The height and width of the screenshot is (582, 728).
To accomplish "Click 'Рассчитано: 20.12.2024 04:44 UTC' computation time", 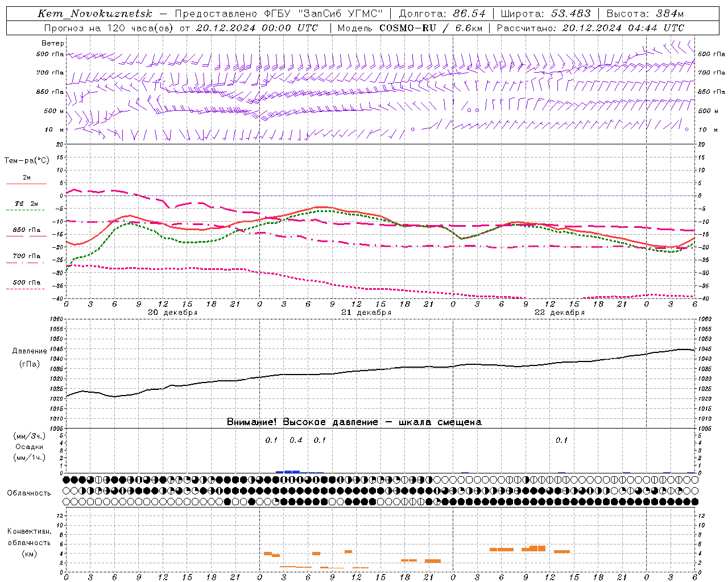I will click(590, 28).
